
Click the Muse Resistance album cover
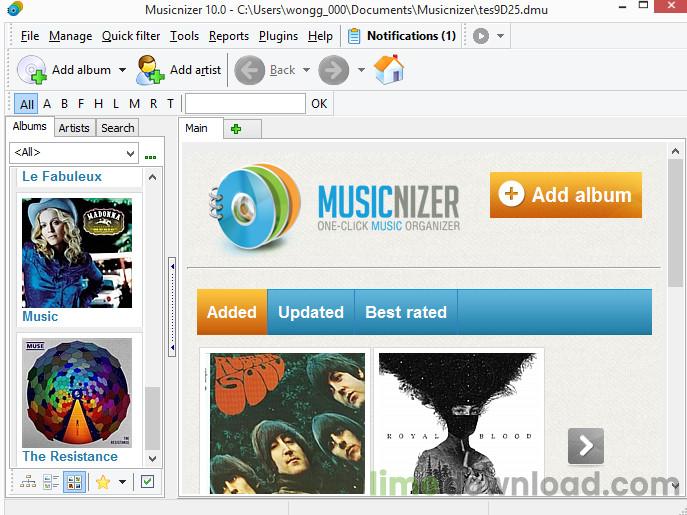click(77, 393)
